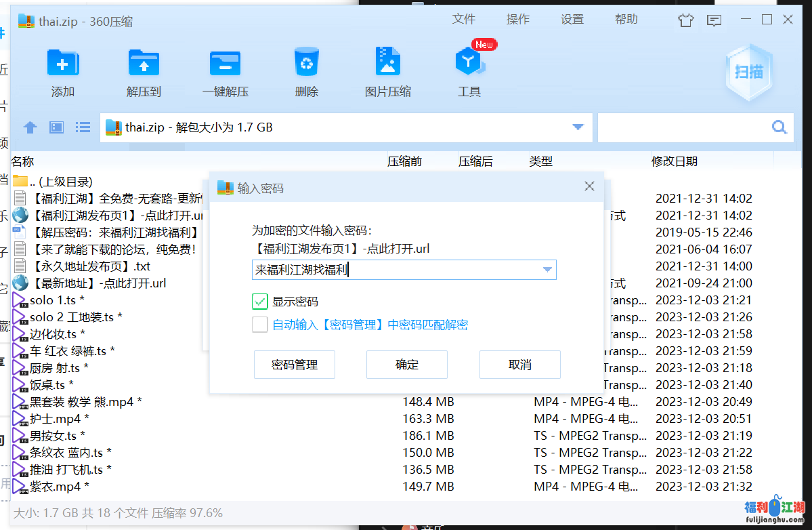Switch to list view icon

pyautogui.click(x=83, y=127)
